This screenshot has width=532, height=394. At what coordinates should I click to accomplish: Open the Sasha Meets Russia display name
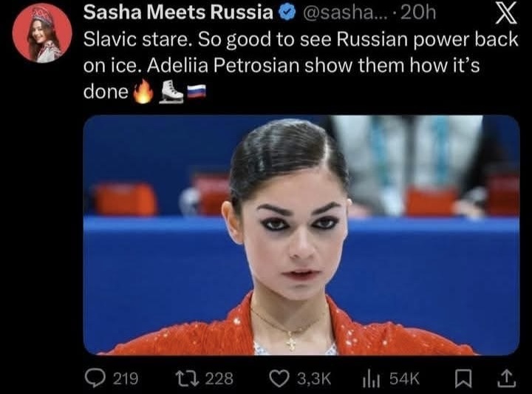(179, 13)
